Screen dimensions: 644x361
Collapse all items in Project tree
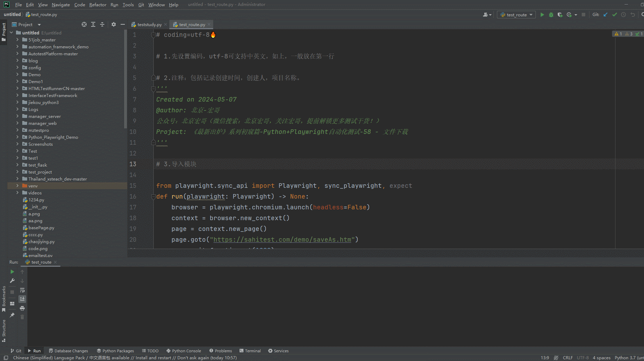102,24
